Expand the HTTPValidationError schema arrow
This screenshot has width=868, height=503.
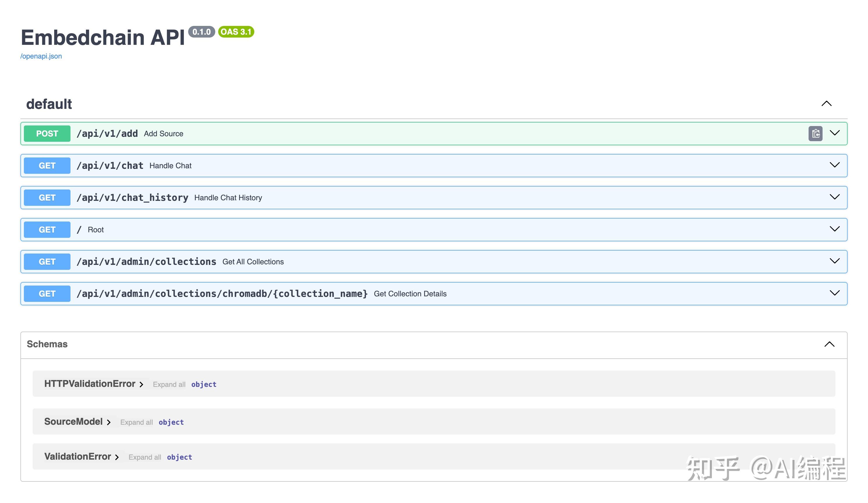tap(141, 385)
